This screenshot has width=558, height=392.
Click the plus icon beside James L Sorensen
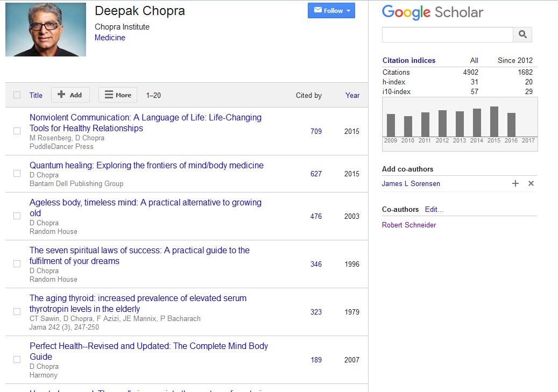click(515, 183)
